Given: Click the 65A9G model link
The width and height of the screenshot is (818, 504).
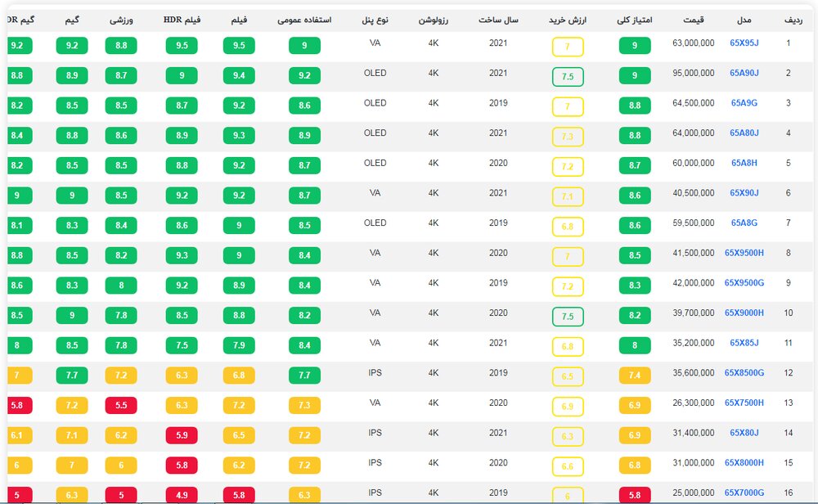Looking at the screenshot, I should click(x=744, y=103).
